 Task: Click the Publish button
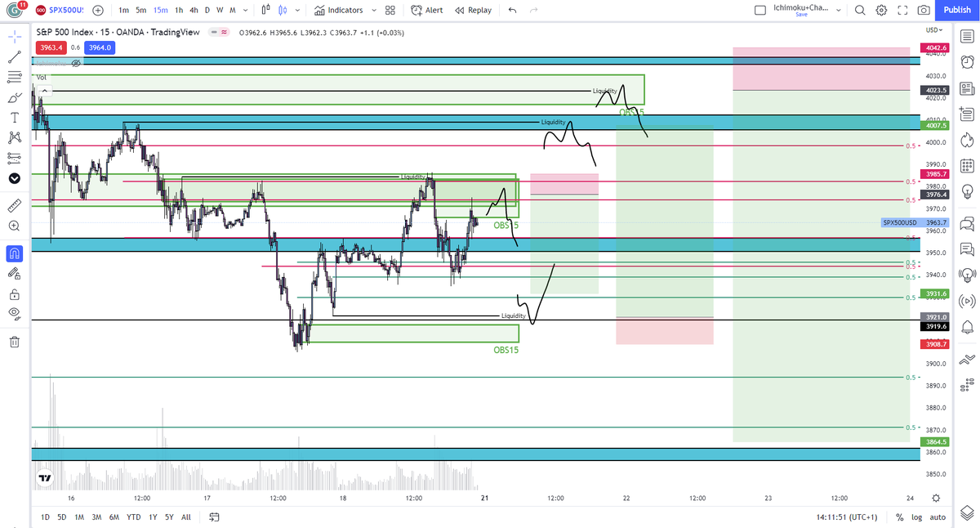click(957, 10)
